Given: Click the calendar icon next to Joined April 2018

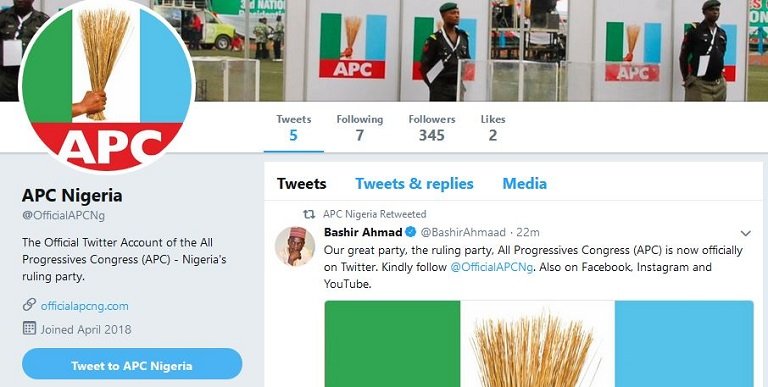Looking at the screenshot, I should [29, 328].
